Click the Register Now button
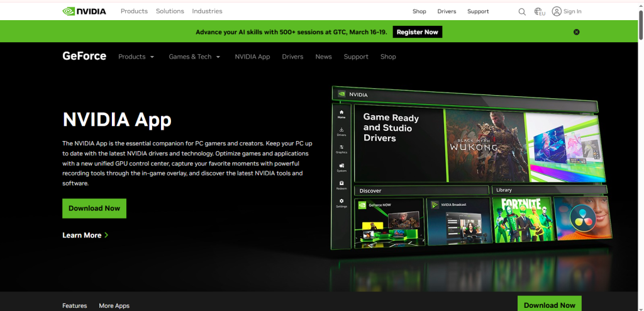Viewport: 644px width, 311px height. [x=418, y=32]
